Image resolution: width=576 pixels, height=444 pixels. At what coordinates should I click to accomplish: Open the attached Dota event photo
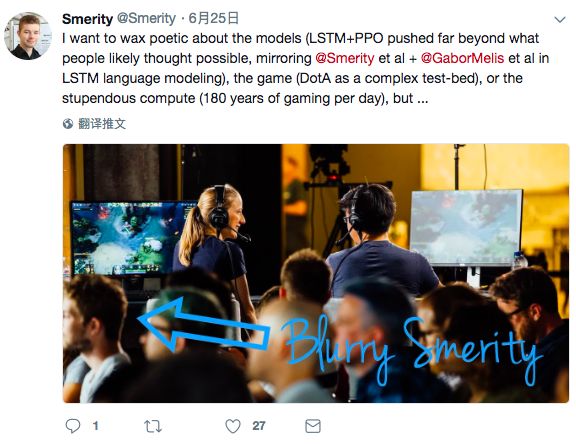pos(316,273)
